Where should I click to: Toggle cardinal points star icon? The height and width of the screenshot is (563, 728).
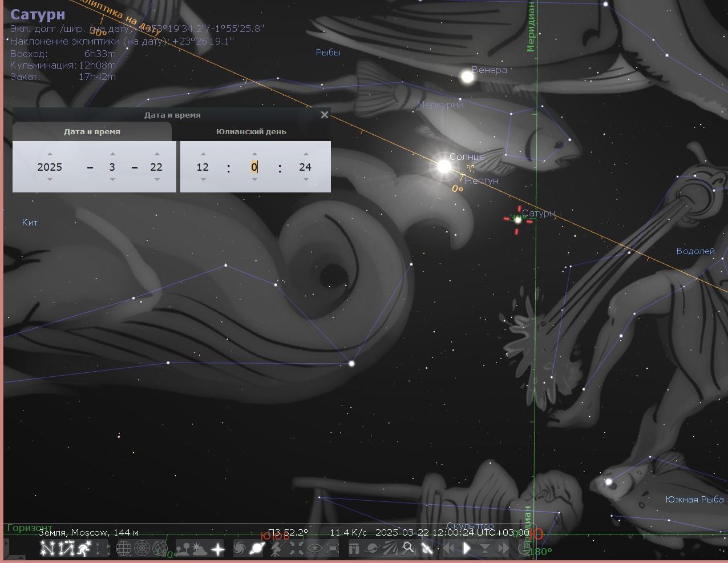coord(218,549)
